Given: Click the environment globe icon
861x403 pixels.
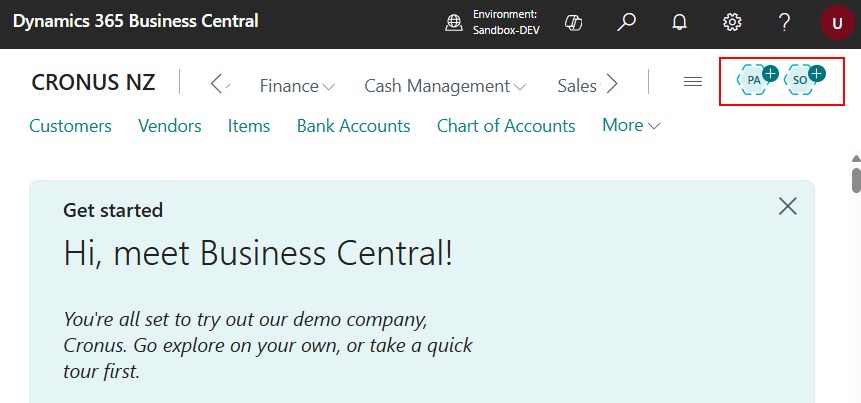Looking at the screenshot, I should pos(454,23).
